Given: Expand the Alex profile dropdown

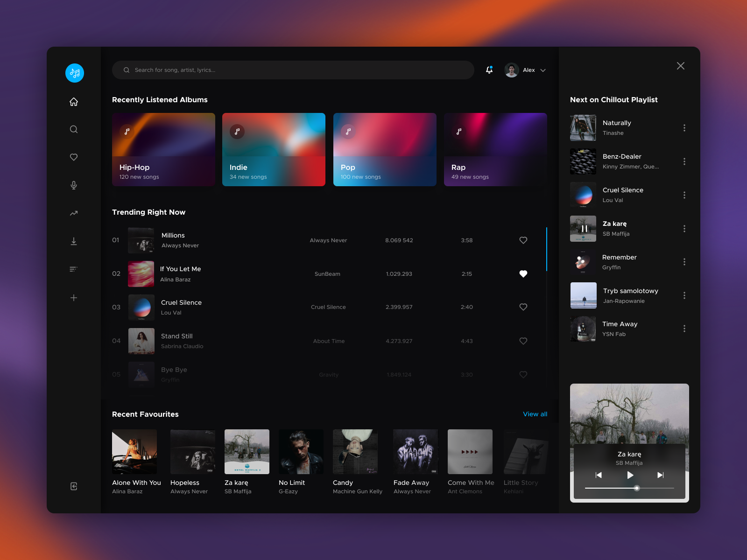Looking at the screenshot, I should click(543, 70).
